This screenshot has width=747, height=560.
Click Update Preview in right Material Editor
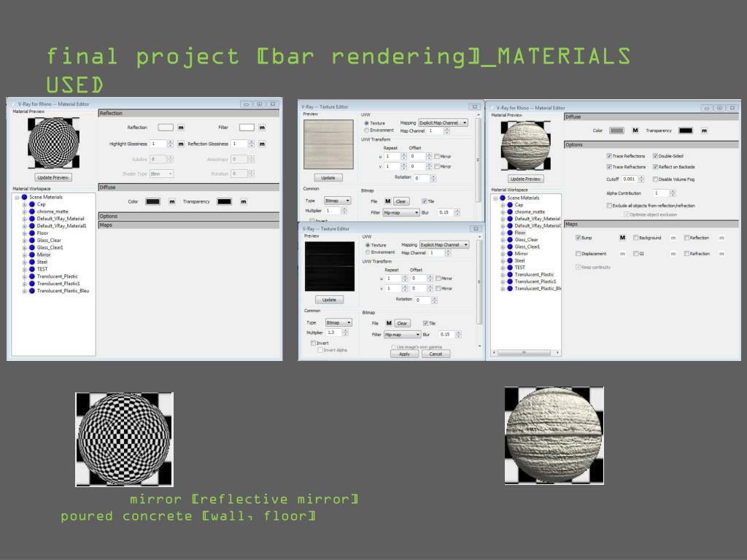point(525,179)
